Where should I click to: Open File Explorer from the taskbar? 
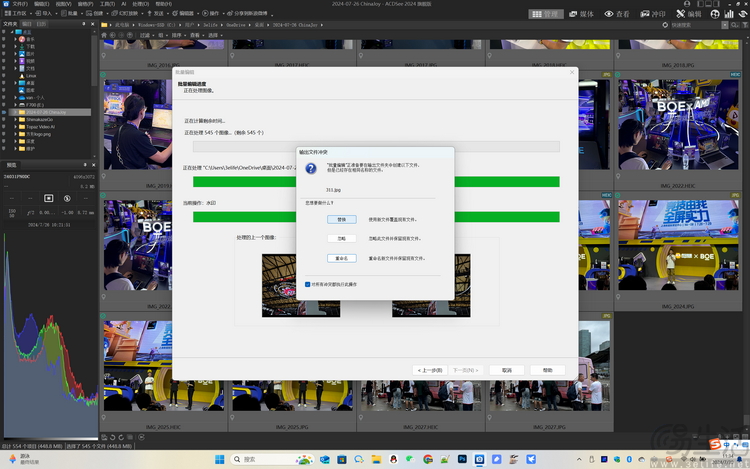(x=376, y=459)
